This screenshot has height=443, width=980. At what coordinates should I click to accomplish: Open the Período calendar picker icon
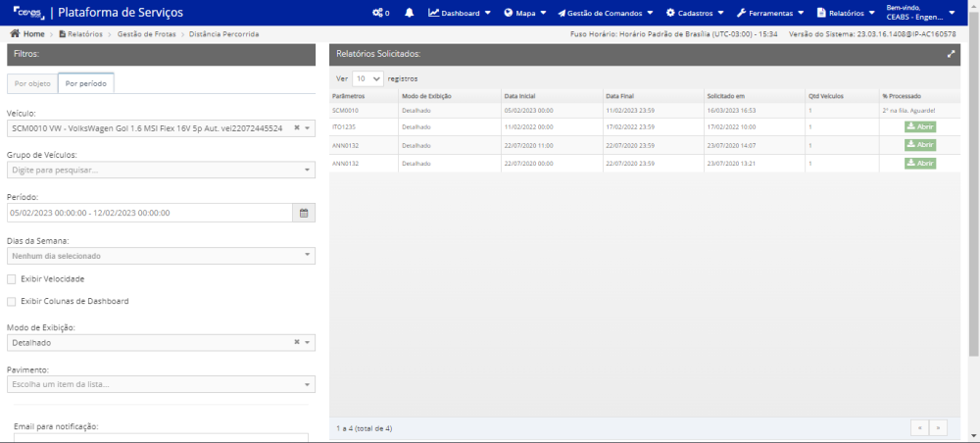(304, 213)
